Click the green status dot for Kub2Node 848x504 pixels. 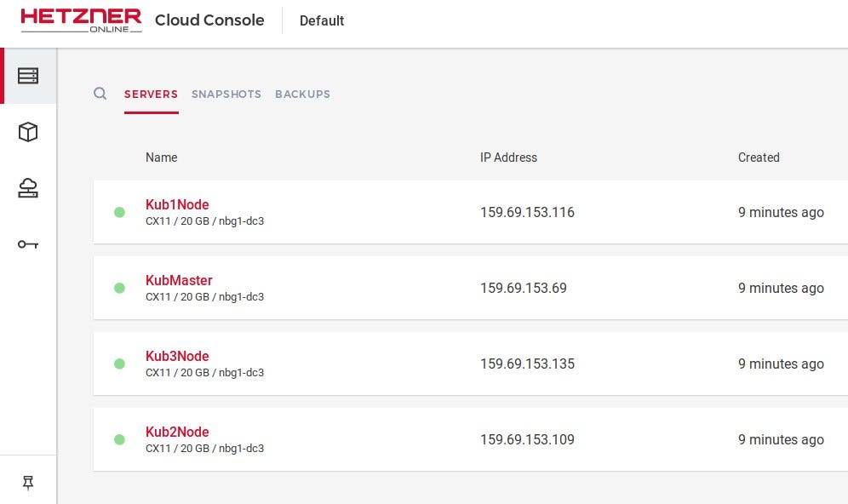pos(119,439)
